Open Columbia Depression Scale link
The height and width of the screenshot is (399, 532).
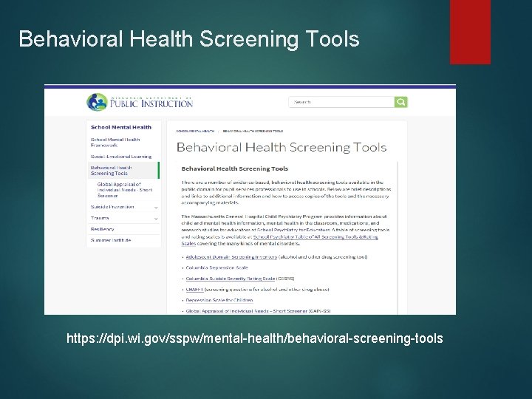coord(216,267)
